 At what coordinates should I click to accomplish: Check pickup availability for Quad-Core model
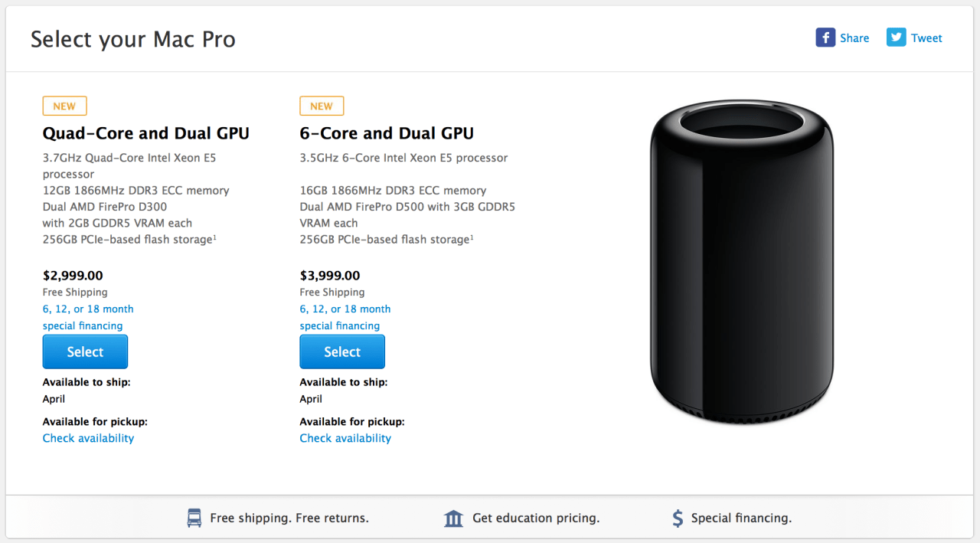point(88,438)
